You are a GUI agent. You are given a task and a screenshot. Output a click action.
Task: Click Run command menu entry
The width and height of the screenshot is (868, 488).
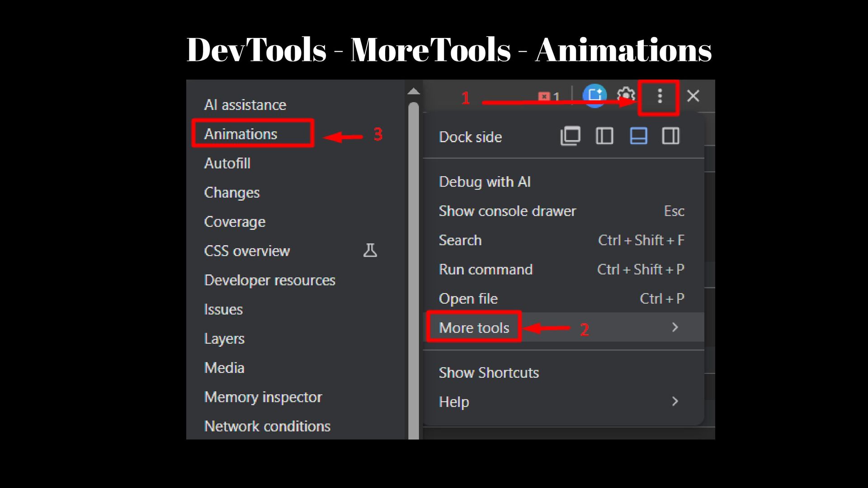point(486,269)
